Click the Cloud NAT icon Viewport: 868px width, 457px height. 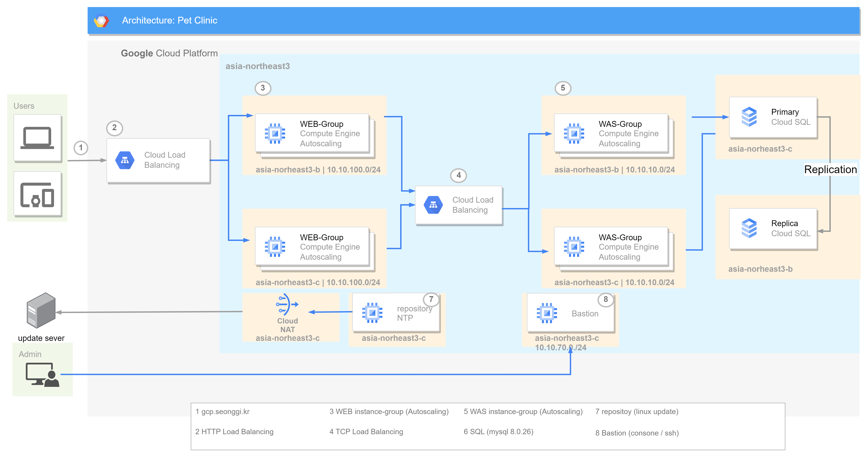coord(287,304)
